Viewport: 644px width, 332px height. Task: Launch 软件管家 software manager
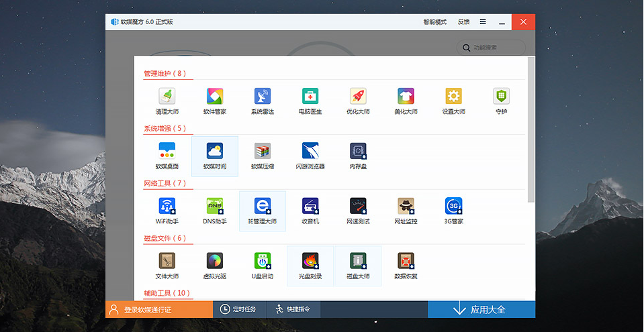[x=215, y=101]
